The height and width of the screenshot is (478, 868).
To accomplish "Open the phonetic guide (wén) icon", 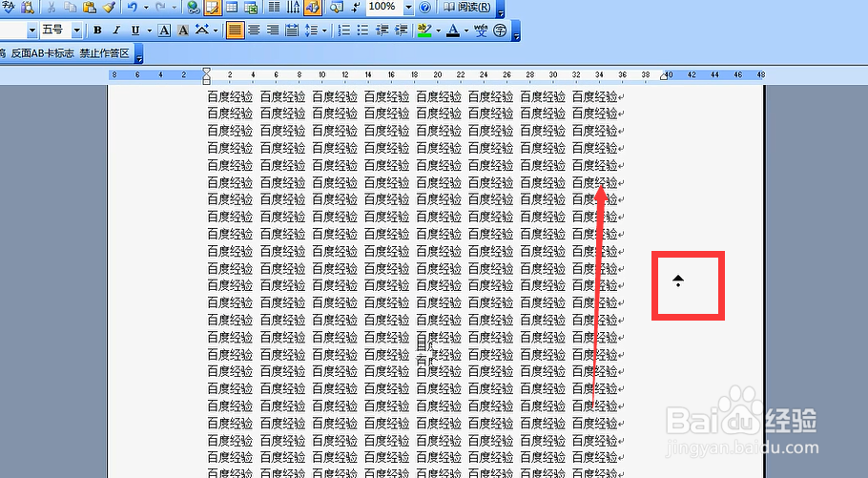I will pos(481,30).
